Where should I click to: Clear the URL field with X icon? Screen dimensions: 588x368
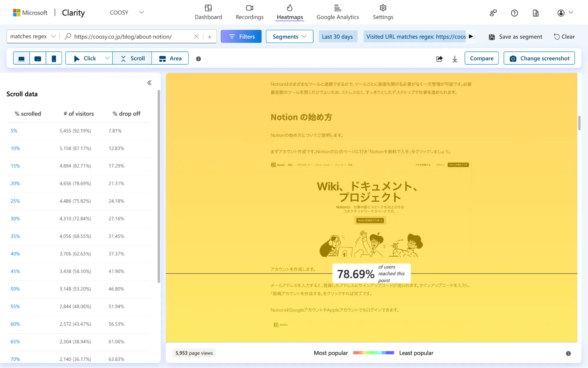[x=196, y=37]
